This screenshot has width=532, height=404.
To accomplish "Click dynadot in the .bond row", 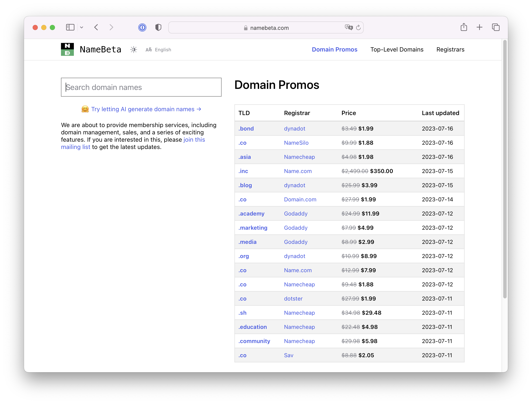I will click(x=294, y=129).
